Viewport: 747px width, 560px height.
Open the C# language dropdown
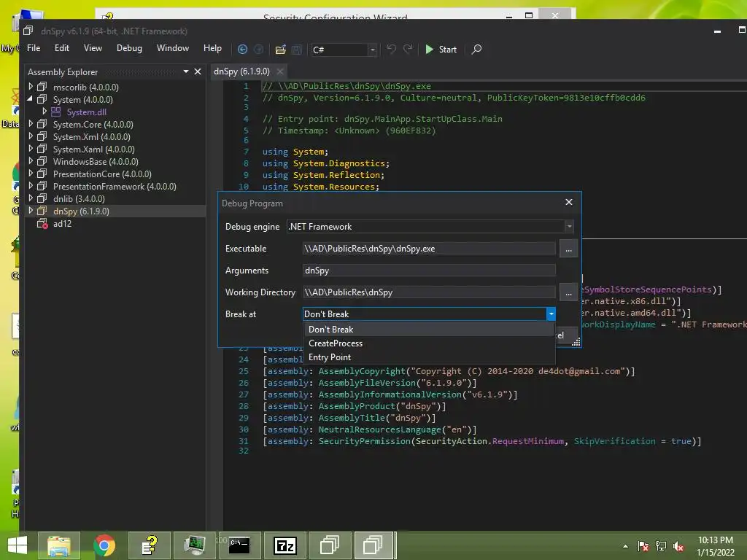(x=344, y=50)
